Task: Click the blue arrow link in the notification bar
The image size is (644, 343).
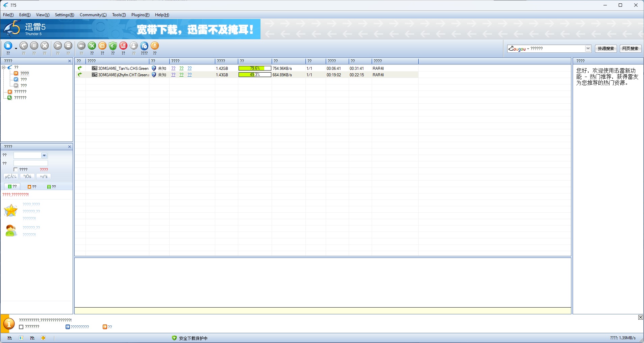Action: coord(77,327)
